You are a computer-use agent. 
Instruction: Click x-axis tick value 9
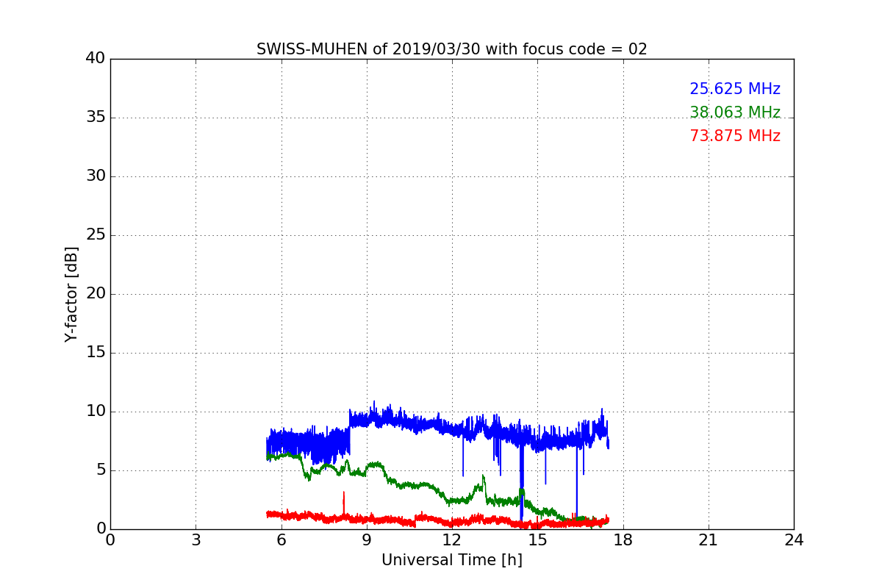(x=367, y=540)
